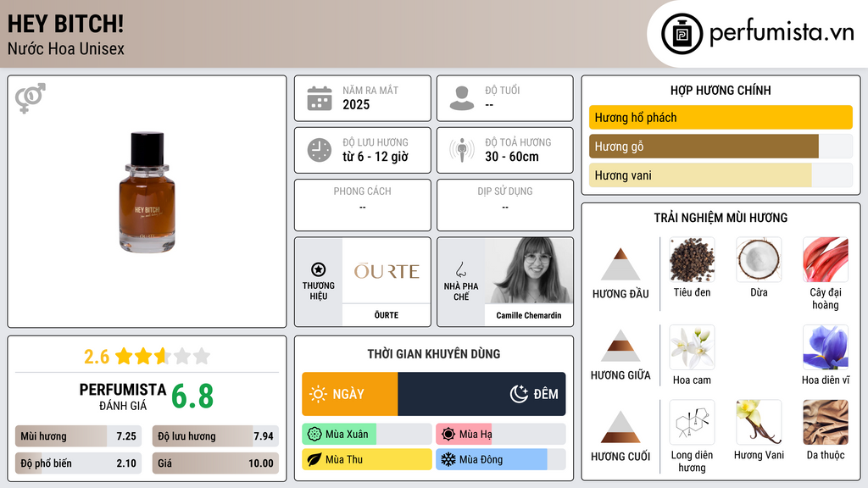The height and width of the screenshot is (488, 868).
Task: Click the nose icon above Nhà pha chế
Action: tap(460, 270)
